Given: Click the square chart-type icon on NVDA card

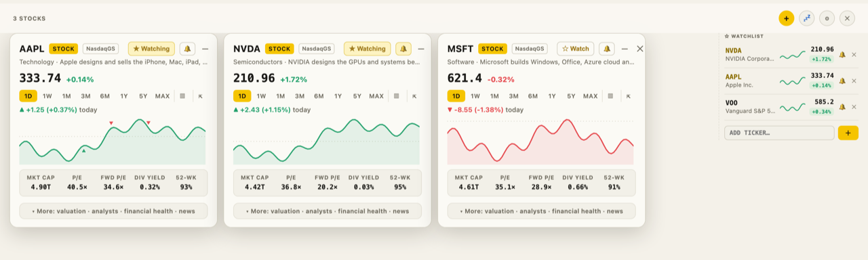Looking at the screenshot, I should 397,96.
